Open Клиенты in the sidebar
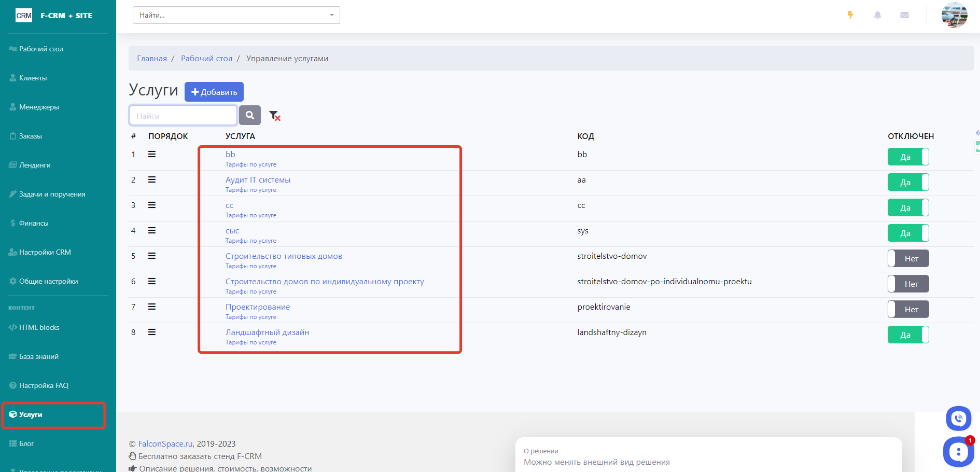 33,78
